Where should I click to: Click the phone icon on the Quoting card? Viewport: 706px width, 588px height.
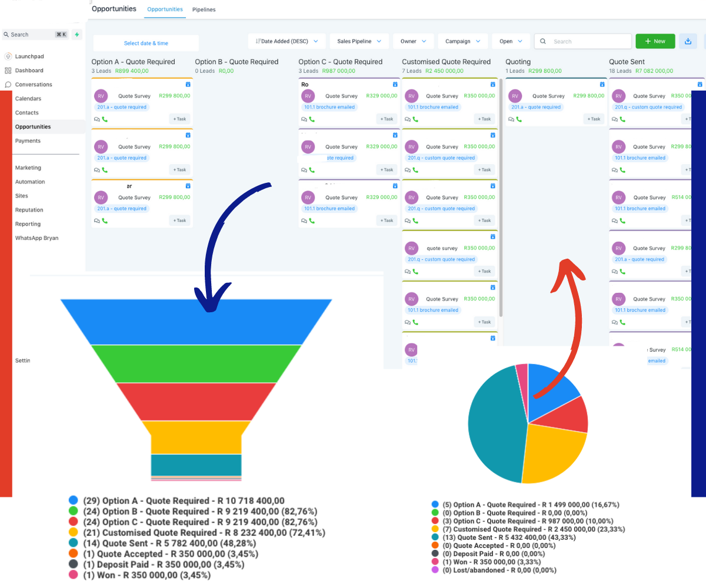point(519,119)
